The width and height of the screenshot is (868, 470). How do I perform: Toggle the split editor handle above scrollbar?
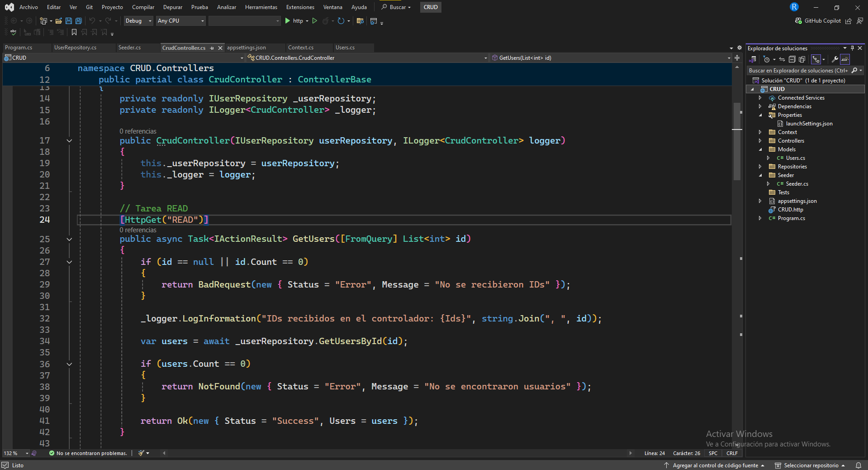point(737,58)
